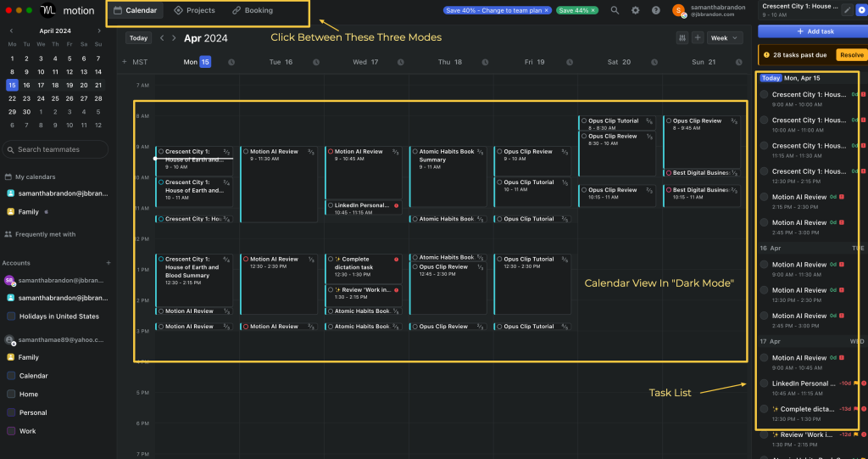
Task: Click Resolve for past due tasks
Action: click(x=851, y=55)
